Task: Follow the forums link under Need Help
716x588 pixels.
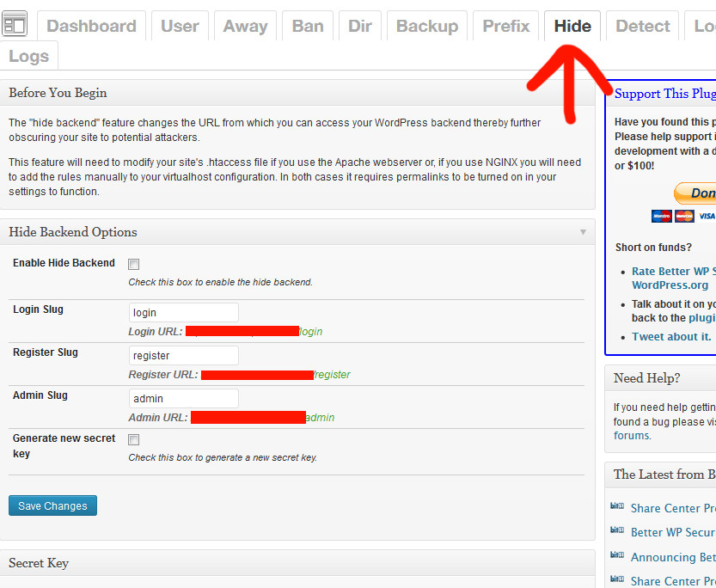Action: [631, 436]
